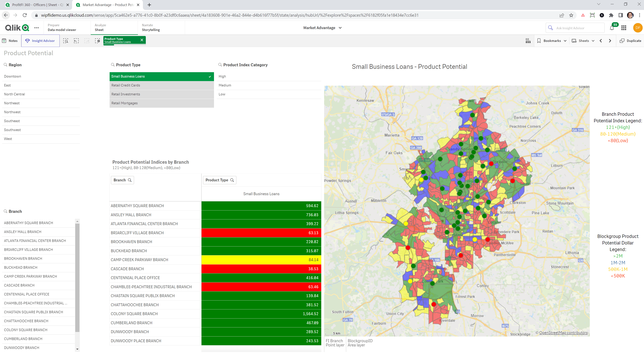The image size is (644, 354).
Task: Switch to the ProfitFI 360 Officers browser tab
Action: click(x=35, y=5)
